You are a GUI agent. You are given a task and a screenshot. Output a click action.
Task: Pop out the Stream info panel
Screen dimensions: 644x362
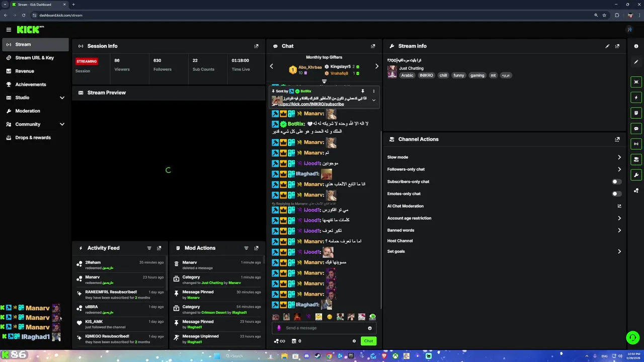[617, 46]
